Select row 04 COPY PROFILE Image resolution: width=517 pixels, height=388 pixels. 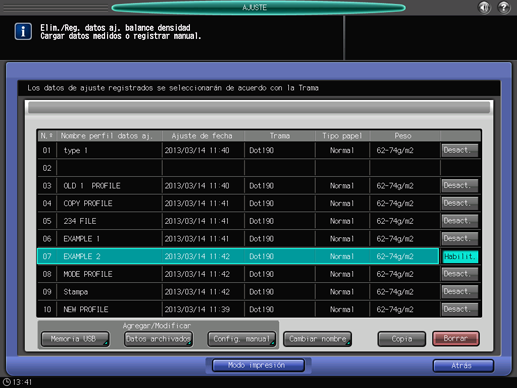[x=238, y=203]
